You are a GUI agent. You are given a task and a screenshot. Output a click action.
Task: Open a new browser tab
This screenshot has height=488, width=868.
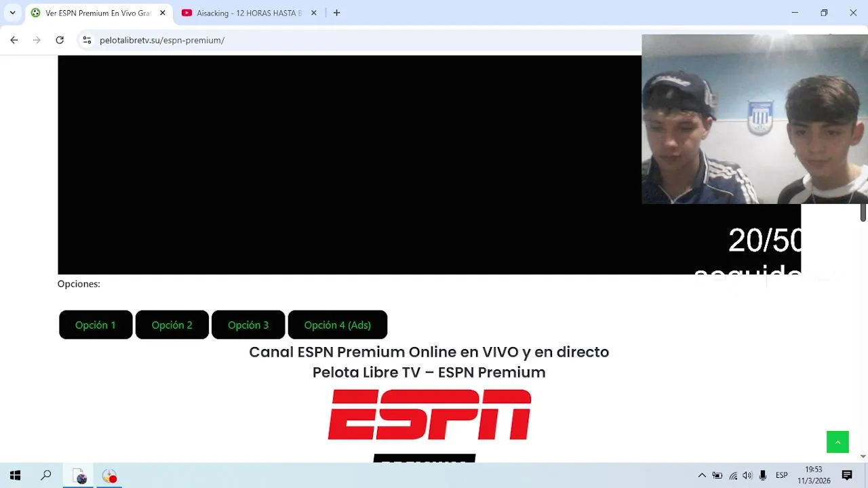[x=336, y=13]
